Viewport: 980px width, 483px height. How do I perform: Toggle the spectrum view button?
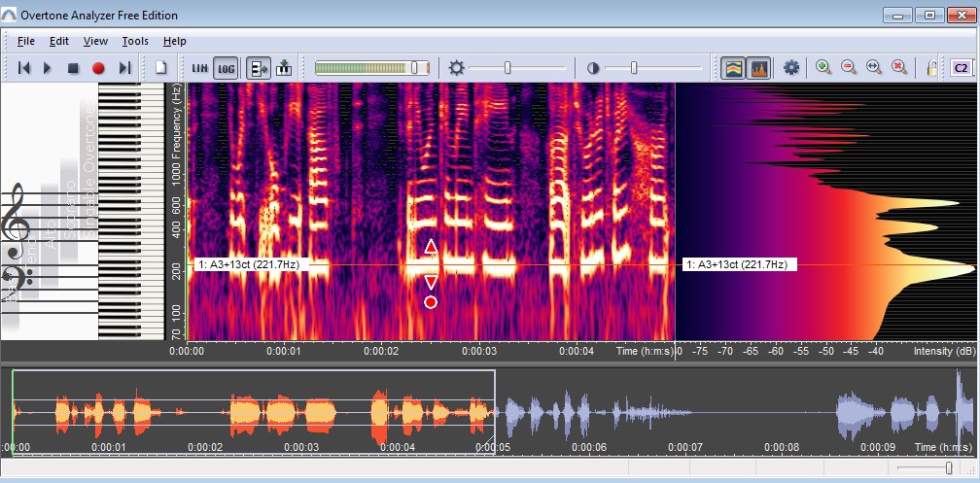[x=758, y=68]
